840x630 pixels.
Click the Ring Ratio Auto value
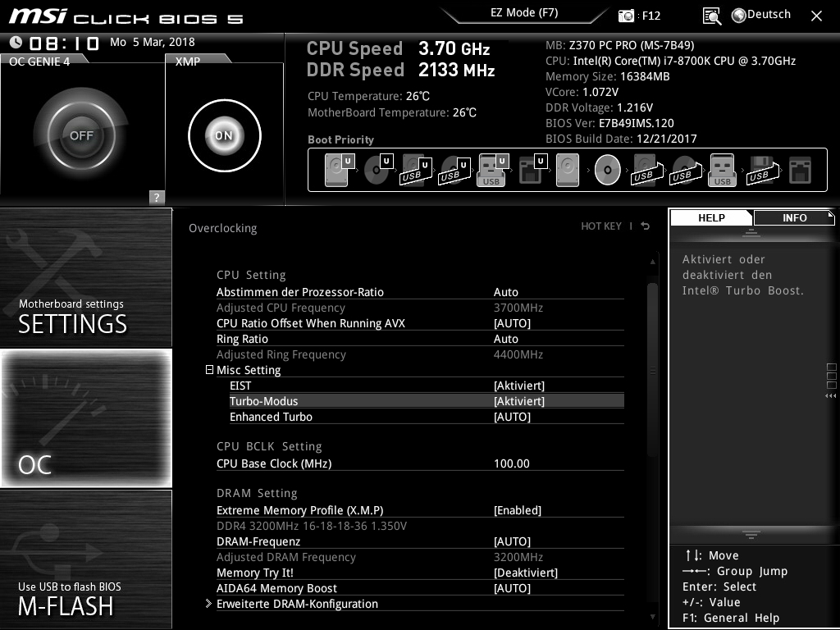coord(505,339)
